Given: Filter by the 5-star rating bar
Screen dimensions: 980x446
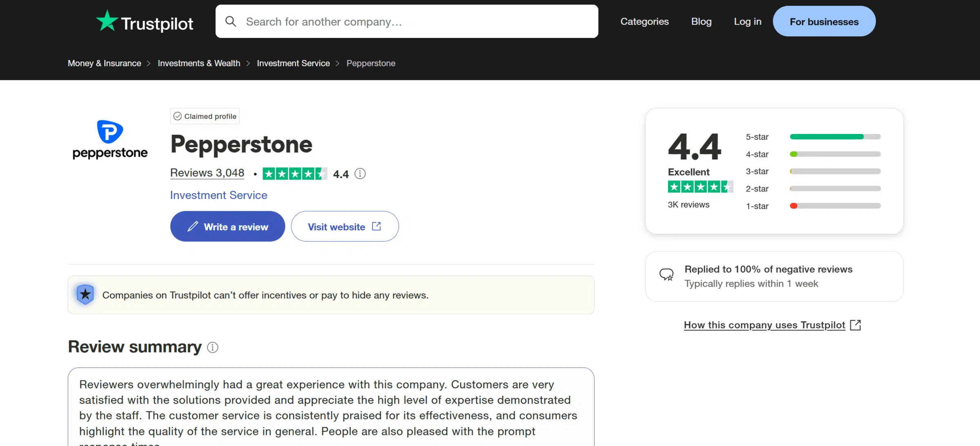Looking at the screenshot, I should pyautogui.click(x=835, y=137).
